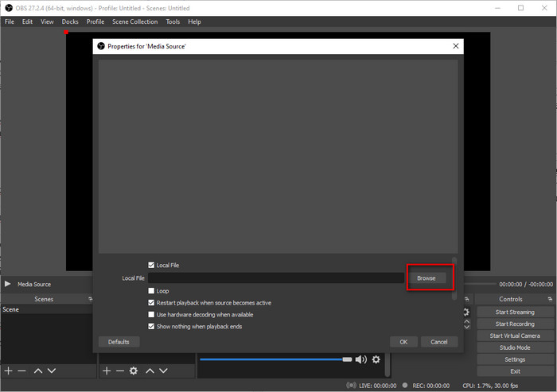The width and height of the screenshot is (557, 392).
Task: Remove selected scene with minus icon
Action: 22,371
